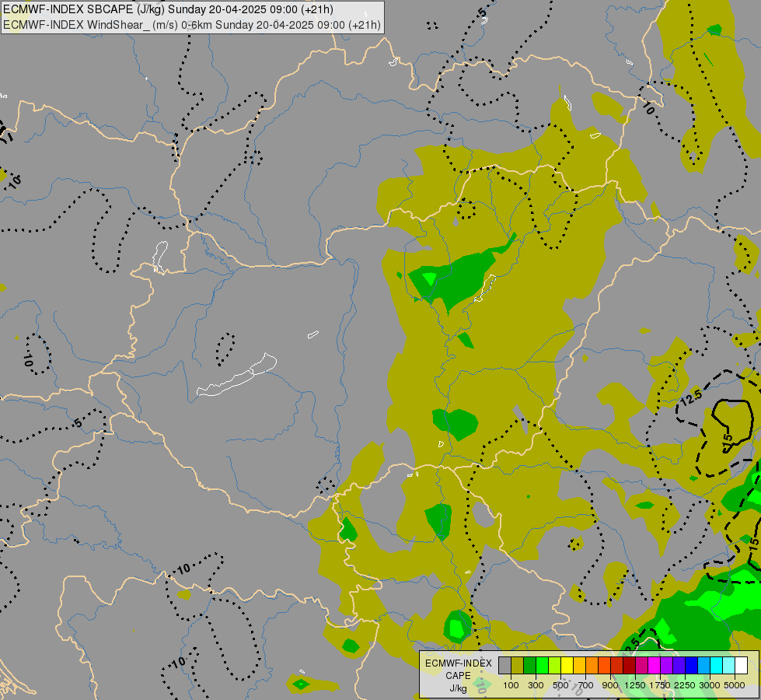Click the gold amber legend swatch
Image resolution: width=761 pixels, height=700 pixels.
pyautogui.click(x=580, y=666)
